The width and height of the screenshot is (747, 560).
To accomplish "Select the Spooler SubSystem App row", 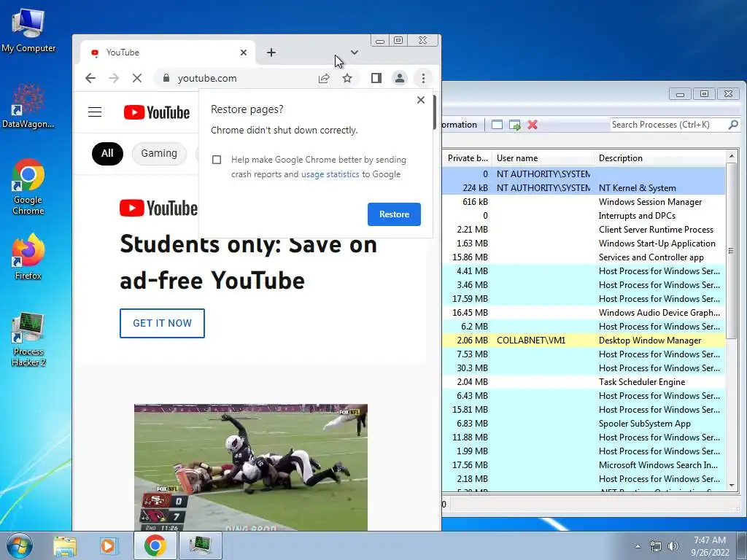I will [584, 424].
